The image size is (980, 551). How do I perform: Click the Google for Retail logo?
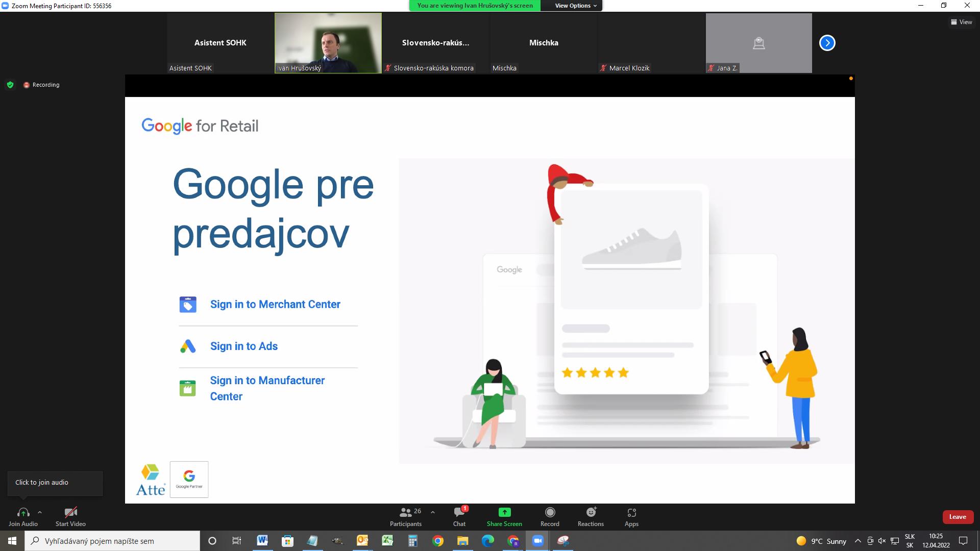pos(200,126)
